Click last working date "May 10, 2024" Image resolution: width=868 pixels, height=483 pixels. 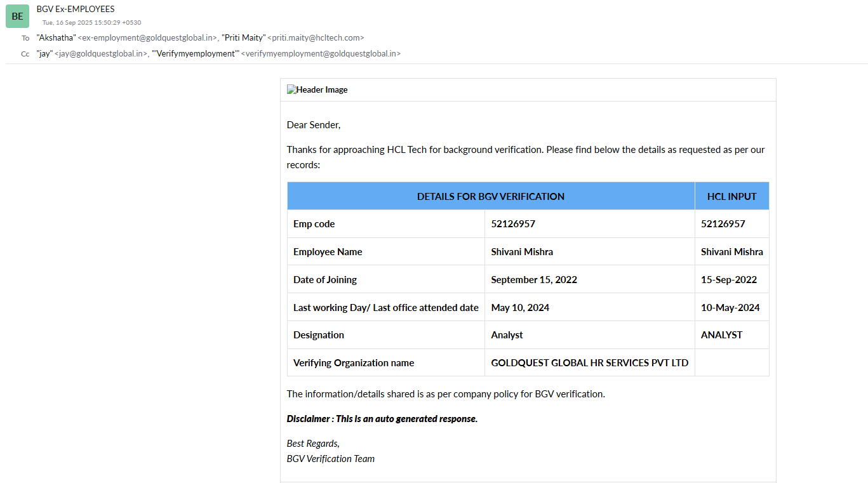(520, 308)
